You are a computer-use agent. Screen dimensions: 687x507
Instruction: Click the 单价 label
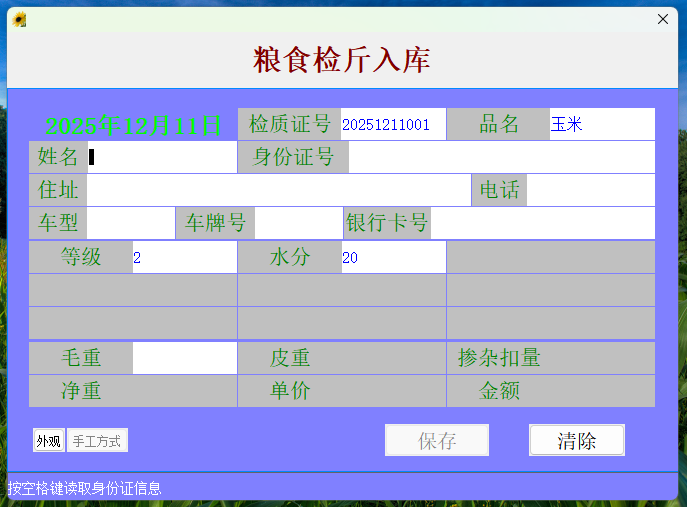pos(290,391)
